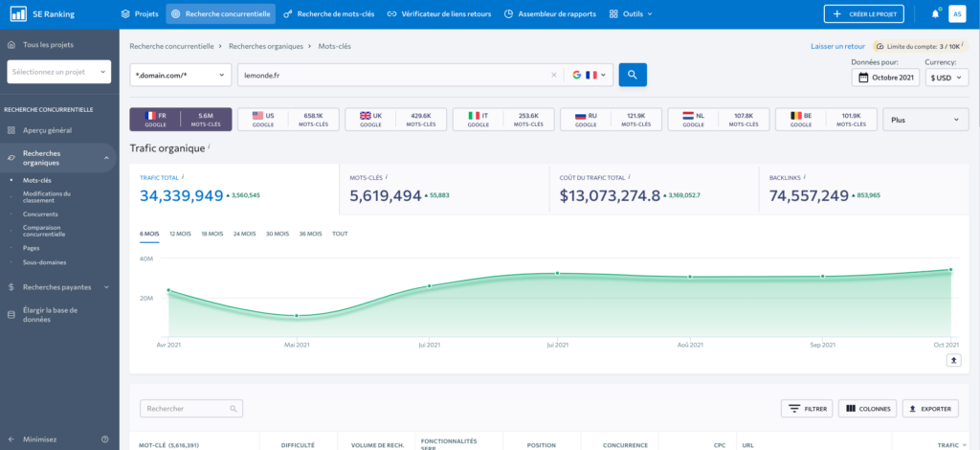Click the SE Ranking logo icon
980x450 pixels.
click(18, 13)
